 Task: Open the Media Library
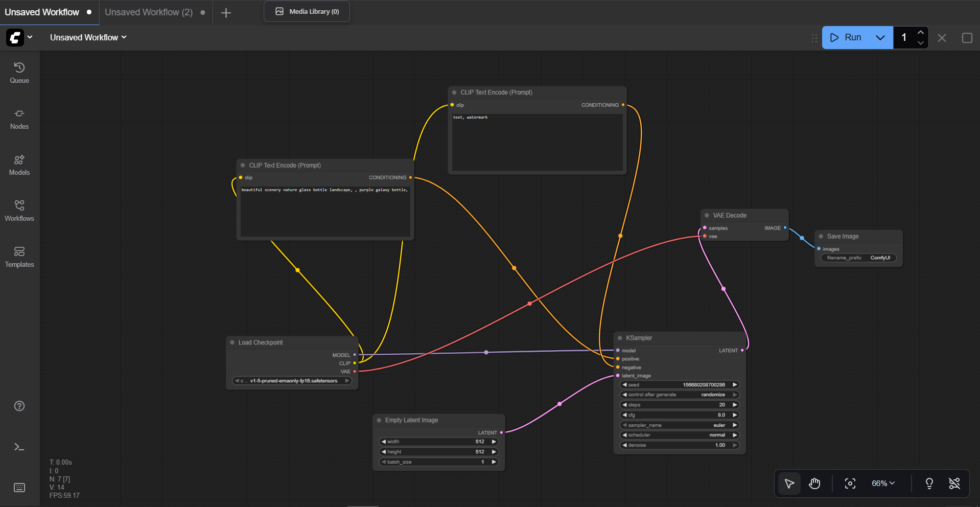(306, 11)
